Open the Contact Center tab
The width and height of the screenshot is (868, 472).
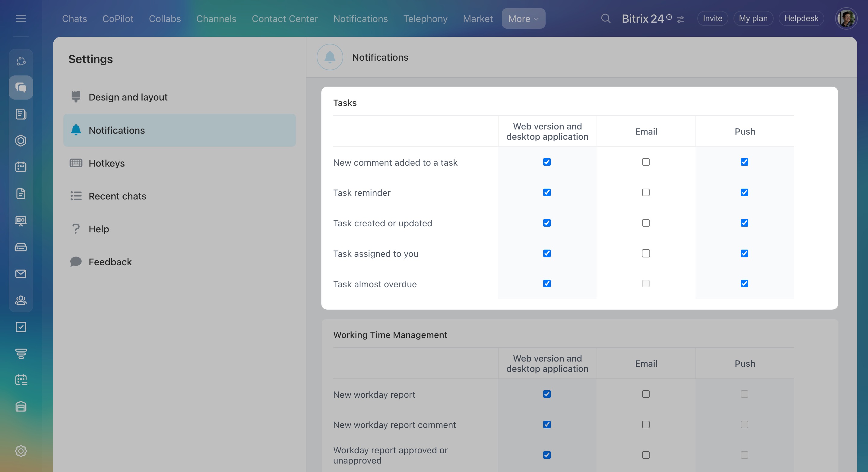pyautogui.click(x=285, y=18)
